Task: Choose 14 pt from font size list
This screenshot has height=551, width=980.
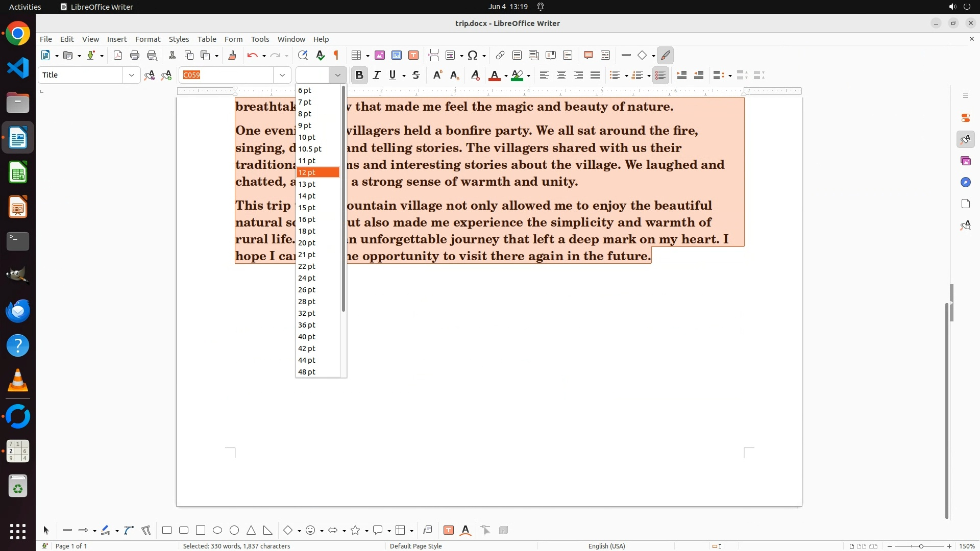Action: 307,196
